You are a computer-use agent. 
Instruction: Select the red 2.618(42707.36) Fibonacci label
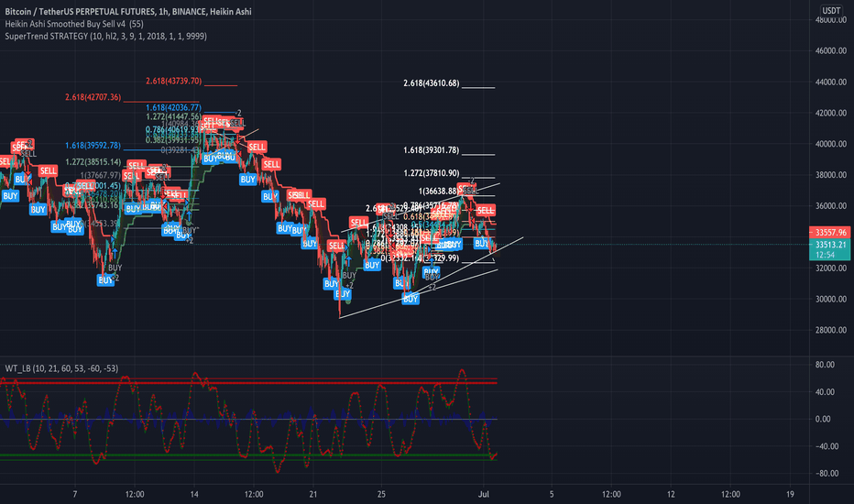[93, 97]
